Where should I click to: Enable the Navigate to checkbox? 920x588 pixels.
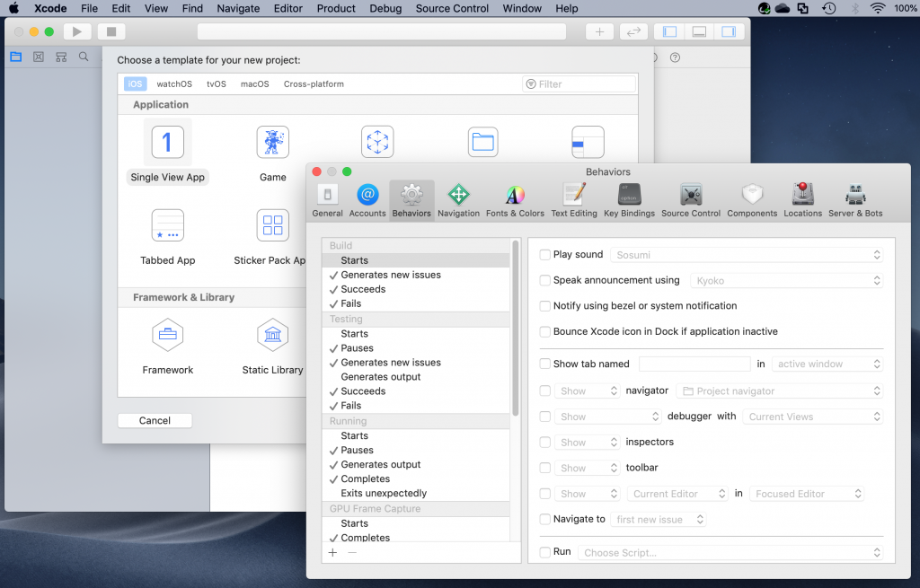[545, 520]
